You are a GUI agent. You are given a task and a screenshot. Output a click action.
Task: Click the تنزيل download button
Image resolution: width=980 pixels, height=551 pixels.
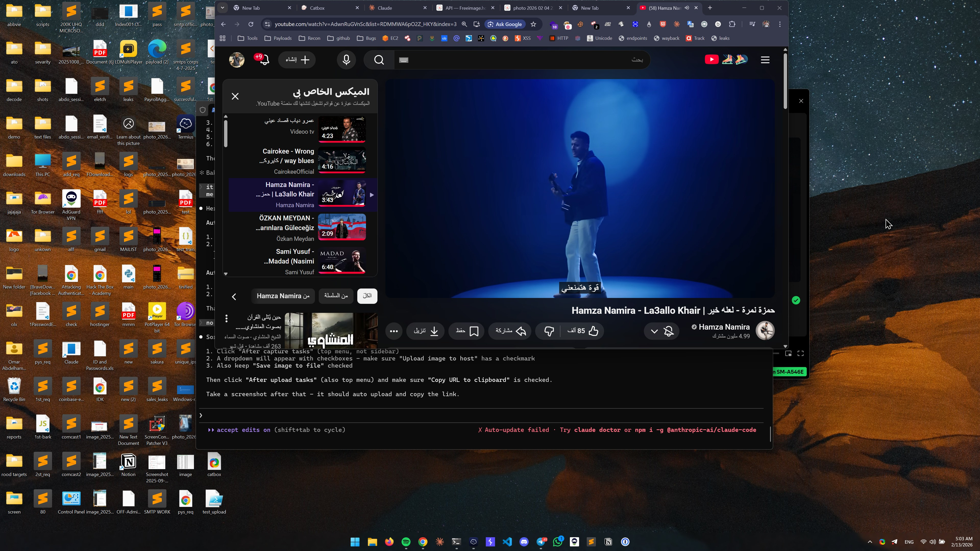425,331
